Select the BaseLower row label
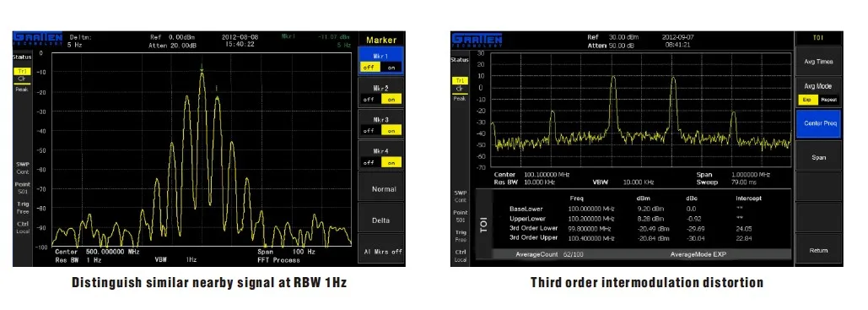 [x=526, y=209]
